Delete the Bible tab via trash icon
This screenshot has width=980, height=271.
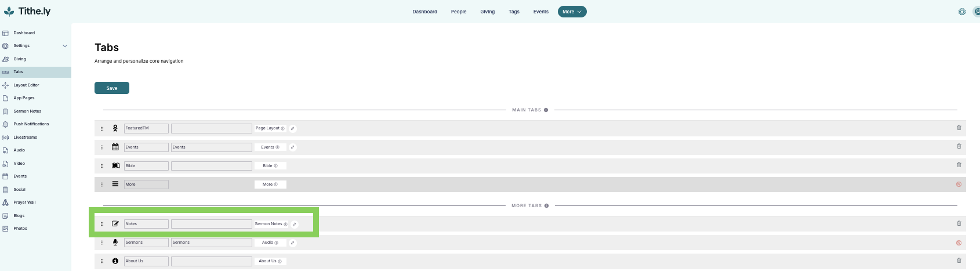[x=959, y=165]
